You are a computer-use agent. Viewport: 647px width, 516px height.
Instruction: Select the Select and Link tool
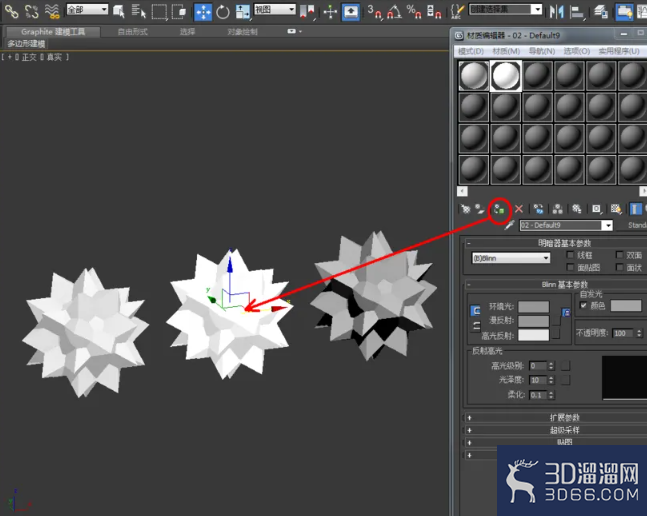[12, 11]
